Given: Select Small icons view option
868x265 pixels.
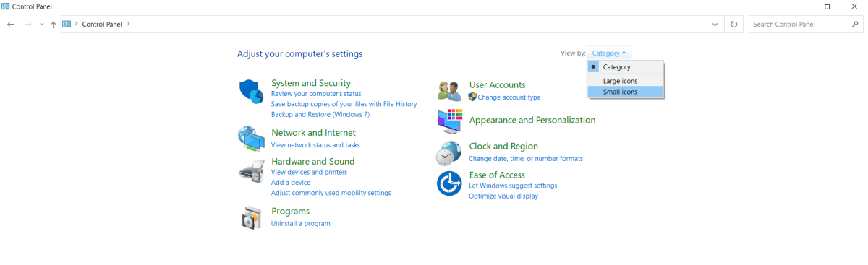Looking at the screenshot, I should coord(625,92).
